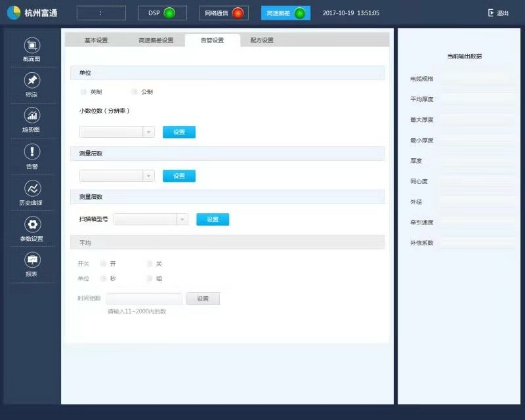525x420 pixels.
Task: Turn averaging off with 关 radio
Action: tap(150, 264)
